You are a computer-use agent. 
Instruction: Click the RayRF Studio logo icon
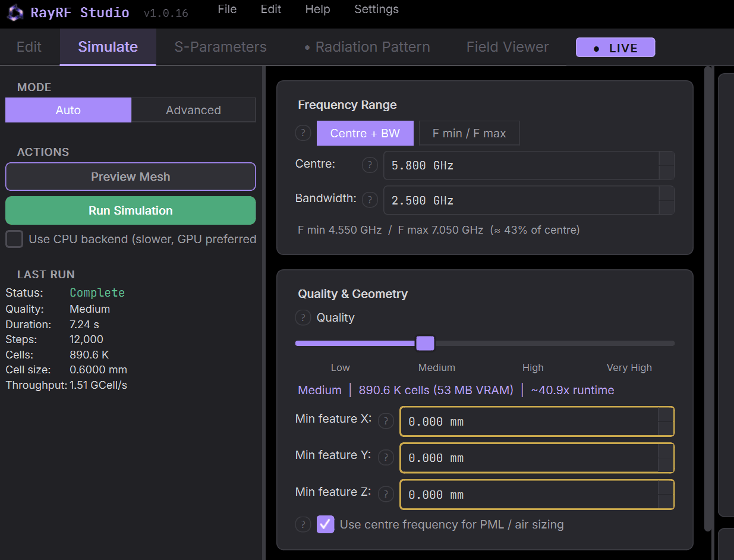pyautogui.click(x=15, y=12)
